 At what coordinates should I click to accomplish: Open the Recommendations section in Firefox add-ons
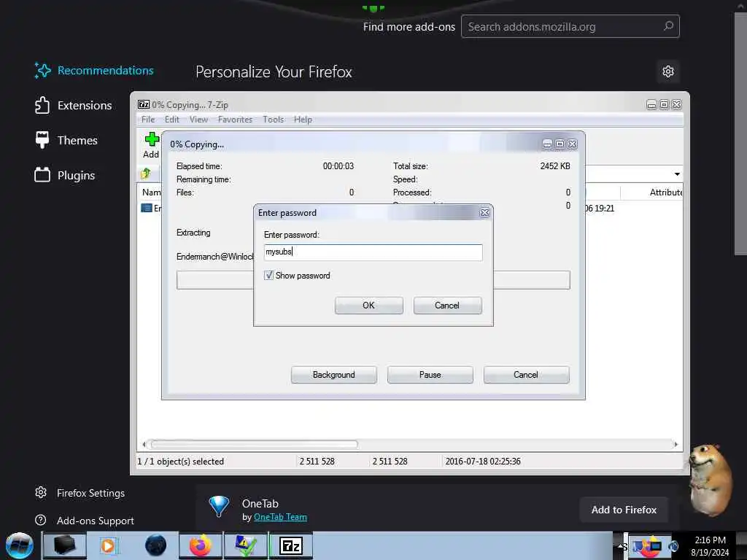[94, 71]
